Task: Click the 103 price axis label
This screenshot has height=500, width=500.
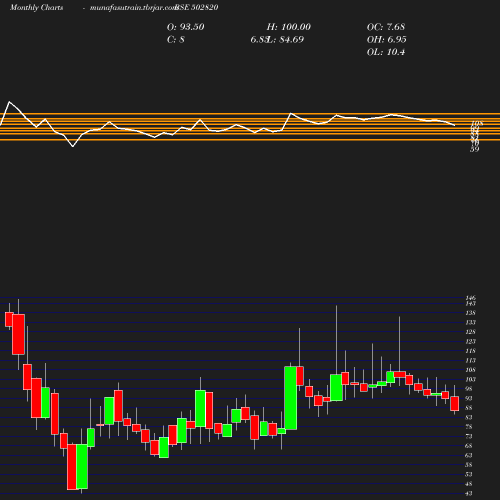Action: click(x=471, y=379)
